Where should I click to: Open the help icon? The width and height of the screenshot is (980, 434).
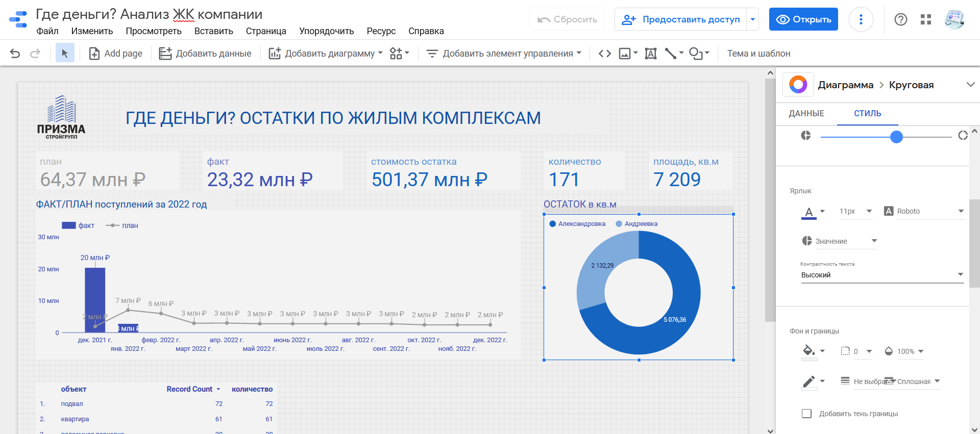click(x=901, y=19)
